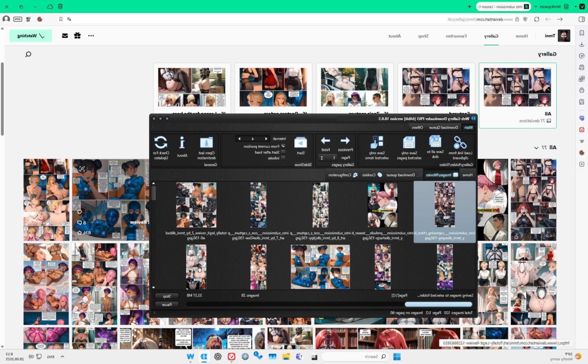Toggle the From current position checkbox
The width and height of the screenshot is (588, 364).
pyautogui.click(x=283, y=146)
